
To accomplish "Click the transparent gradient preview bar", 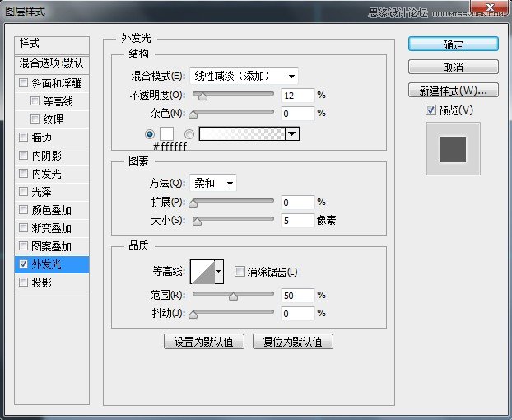I will [x=242, y=134].
